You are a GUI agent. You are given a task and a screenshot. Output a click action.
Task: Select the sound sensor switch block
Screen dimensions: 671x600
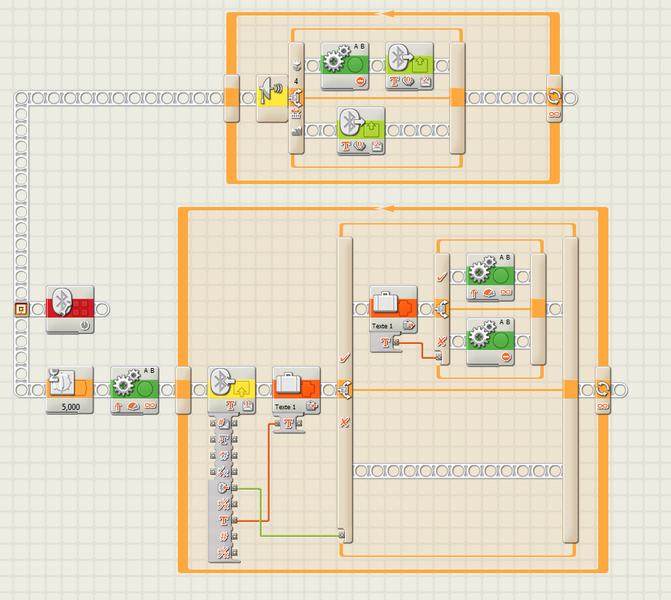coord(271,98)
